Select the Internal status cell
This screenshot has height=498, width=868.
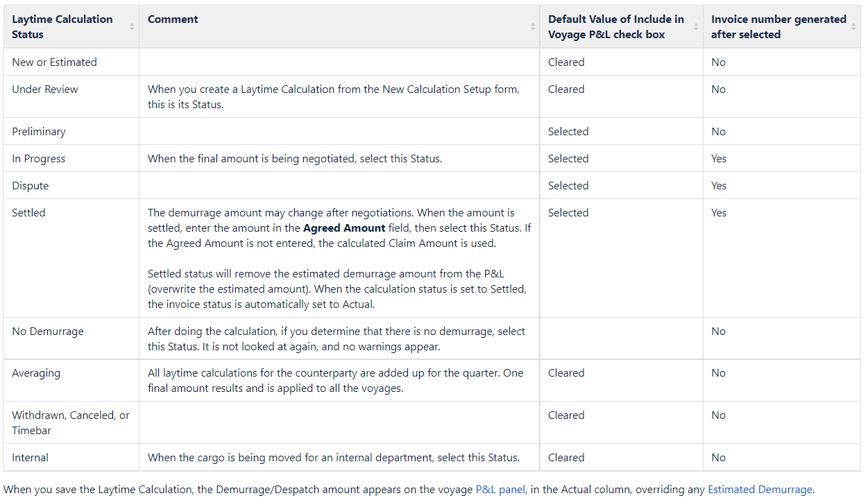[x=31, y=457]
